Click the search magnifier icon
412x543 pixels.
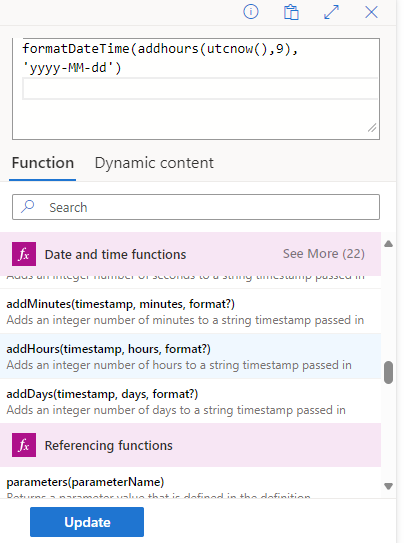click(28, 206)
